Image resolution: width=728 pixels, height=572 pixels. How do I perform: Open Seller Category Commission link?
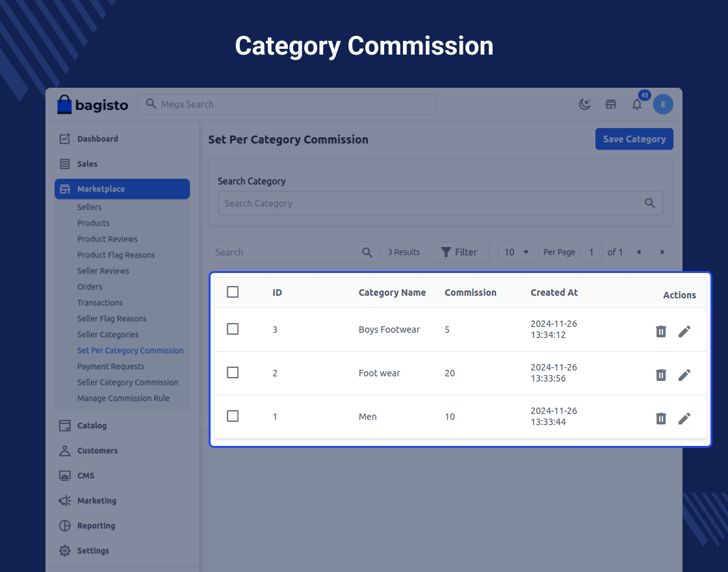point(127,382)
